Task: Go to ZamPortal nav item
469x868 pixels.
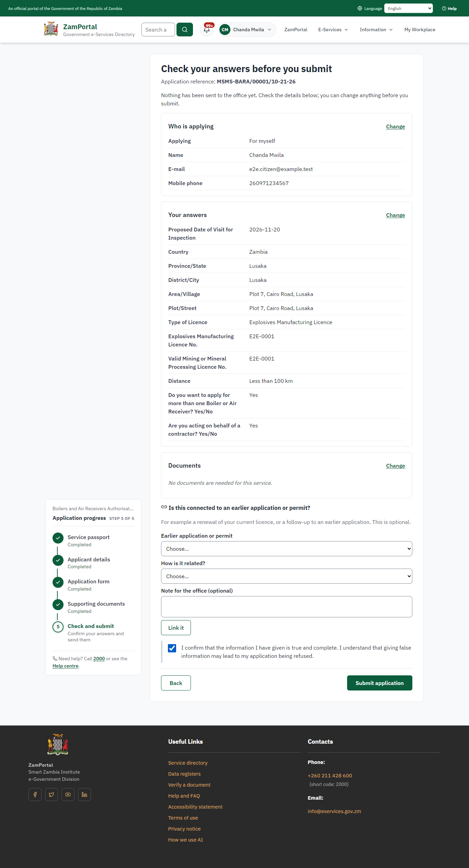Action: [x=296, y=30]
